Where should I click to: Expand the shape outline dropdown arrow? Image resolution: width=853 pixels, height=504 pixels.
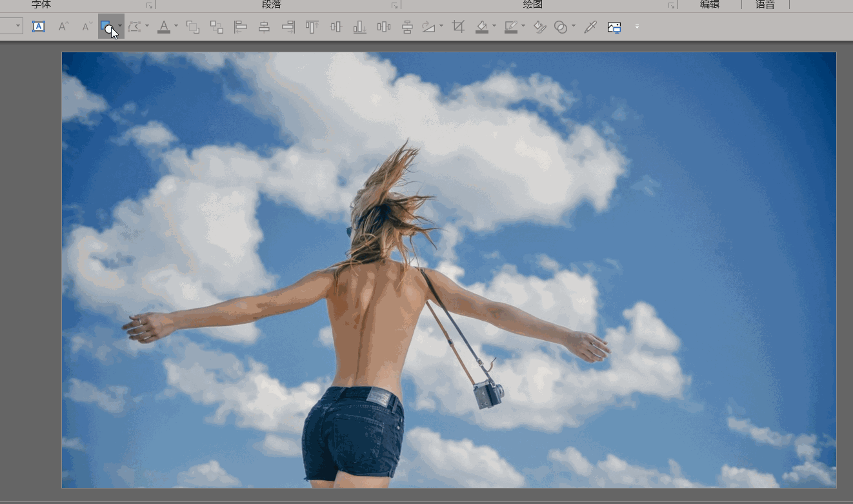[x=523, y=26]
